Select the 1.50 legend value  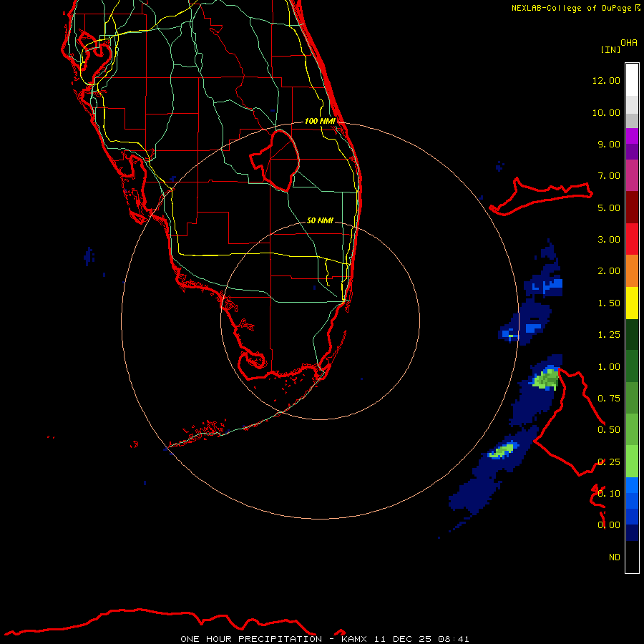click(609, 303)
